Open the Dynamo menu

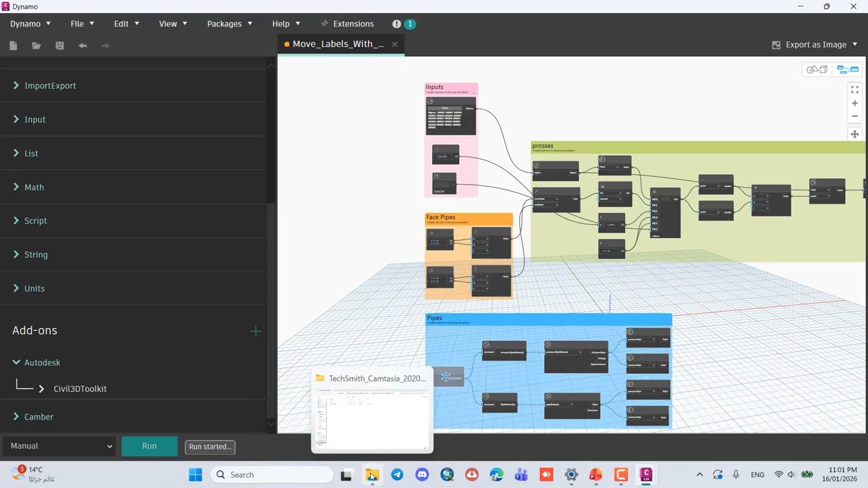click(x=30, y=24)
